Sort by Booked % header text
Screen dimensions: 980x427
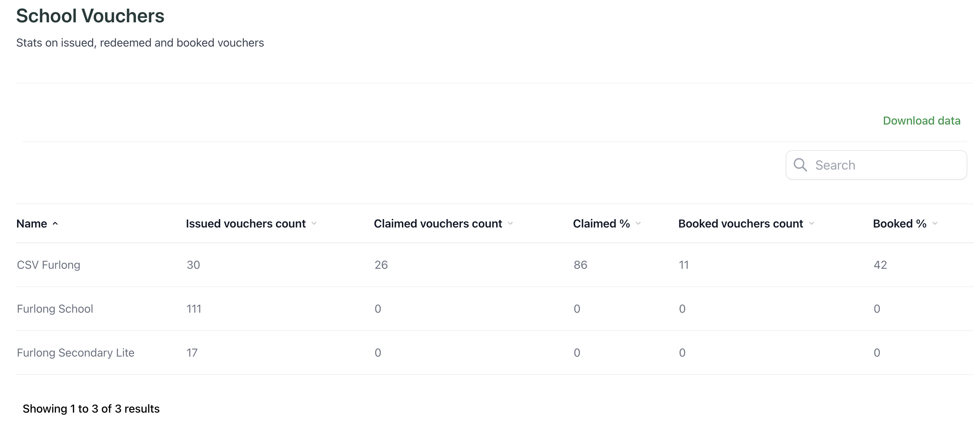pos(899,223)
